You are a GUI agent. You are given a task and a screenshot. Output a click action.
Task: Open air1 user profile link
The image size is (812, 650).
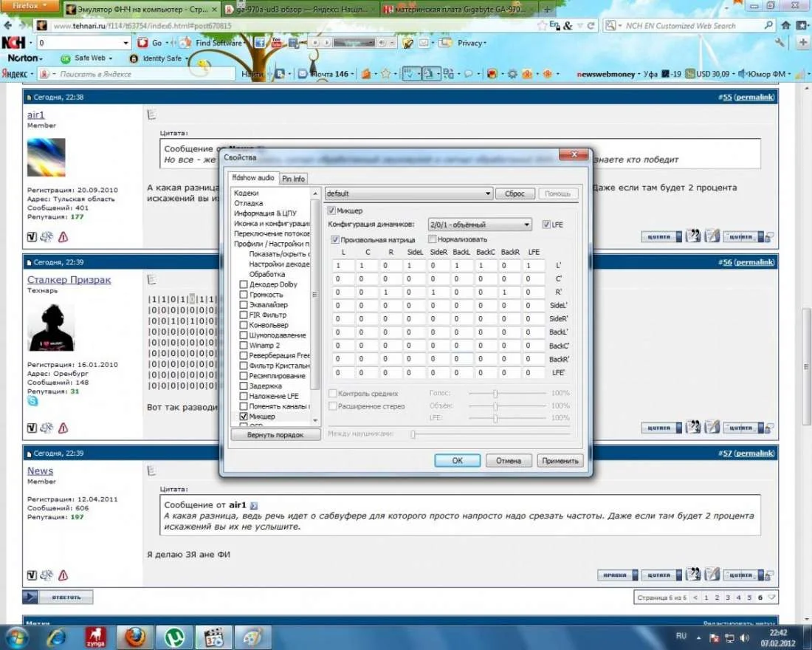[x=35, y=114]
